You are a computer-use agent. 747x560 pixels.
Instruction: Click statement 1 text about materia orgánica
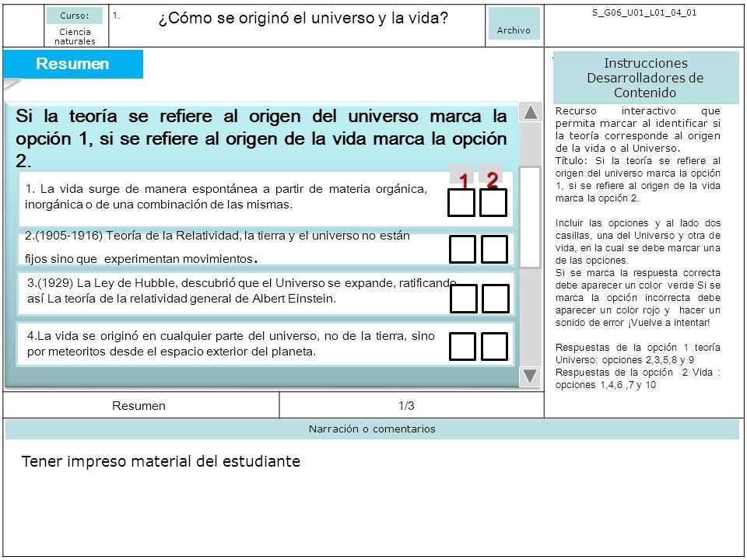tap(226, 197)
